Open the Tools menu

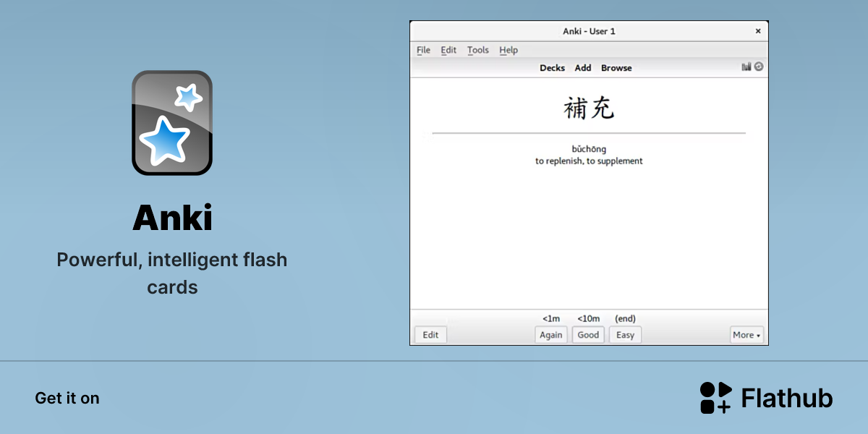click(x=478, y=50)
